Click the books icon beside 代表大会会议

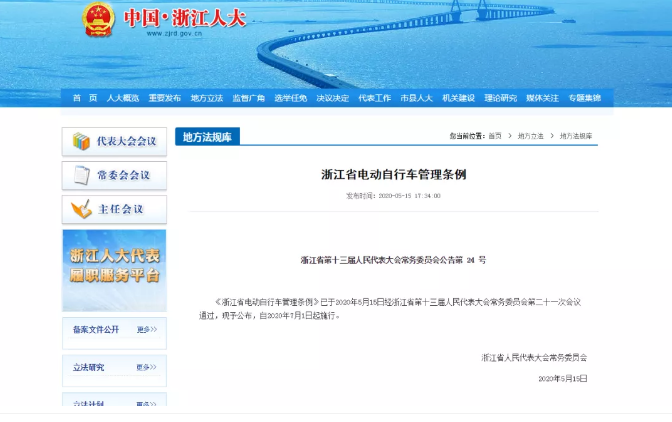click(x=80, y=142)
